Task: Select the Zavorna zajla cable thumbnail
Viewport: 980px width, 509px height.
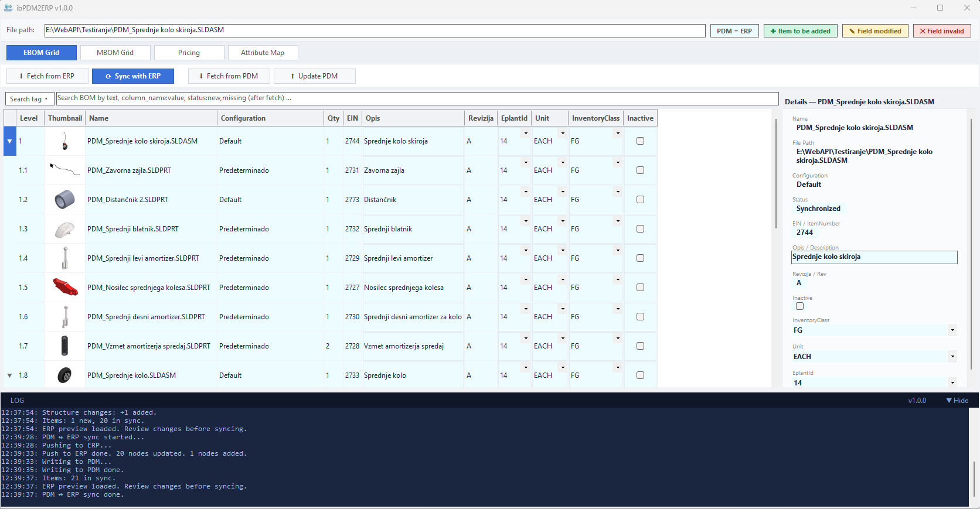Action: 64,170
